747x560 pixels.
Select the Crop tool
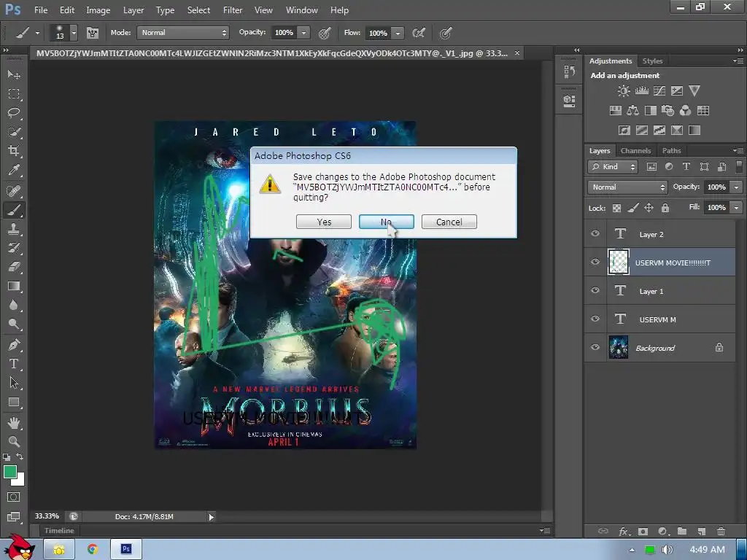tap(14, 151)
